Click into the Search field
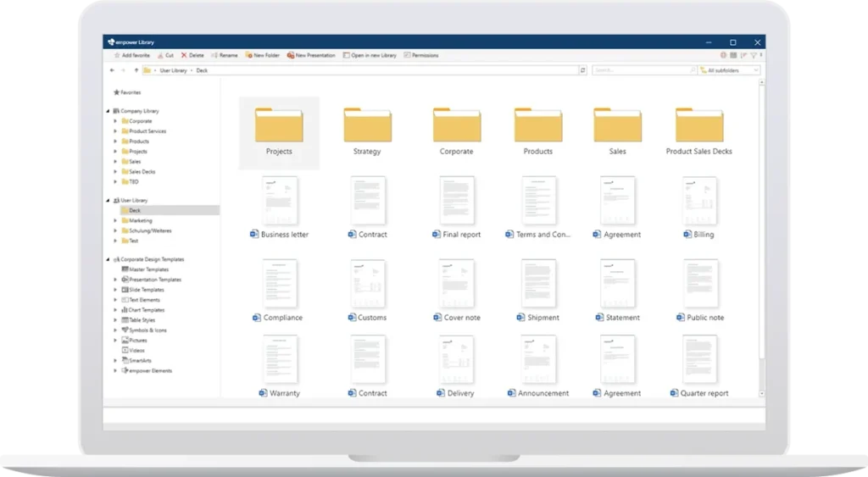 click(640, 70)
